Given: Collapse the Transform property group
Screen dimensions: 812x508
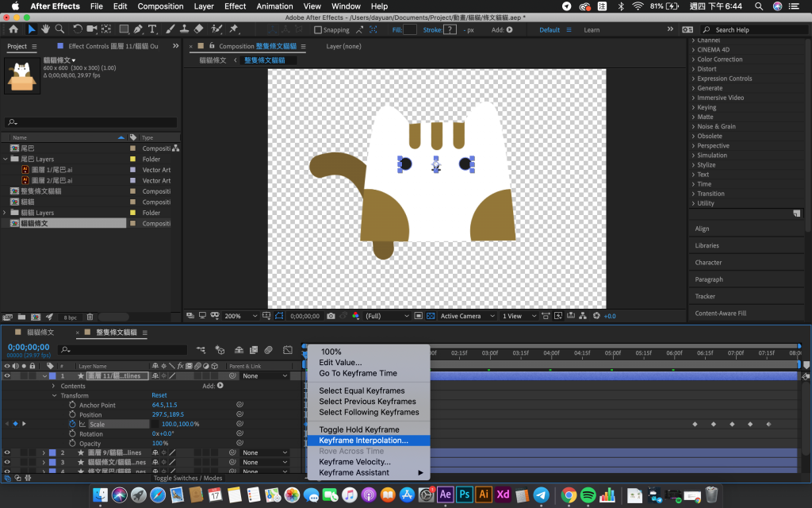Looking at the screenshot, I should [55, 395].
